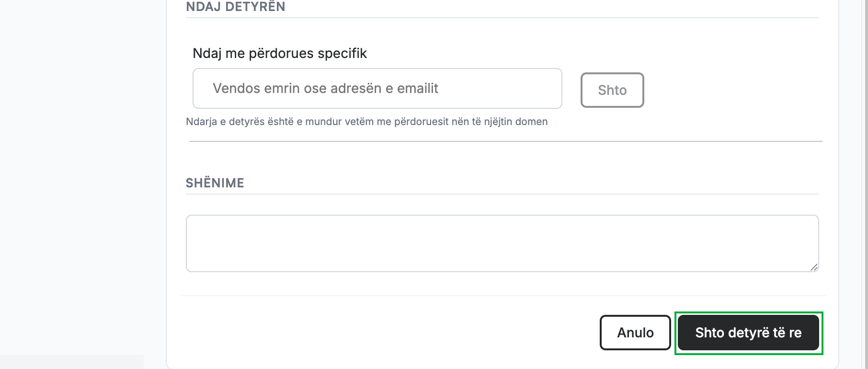Click the underline beneath SHËNIME heading
Image resolution: width=868 pixels, height=369 pixels.
click(502, 194)
